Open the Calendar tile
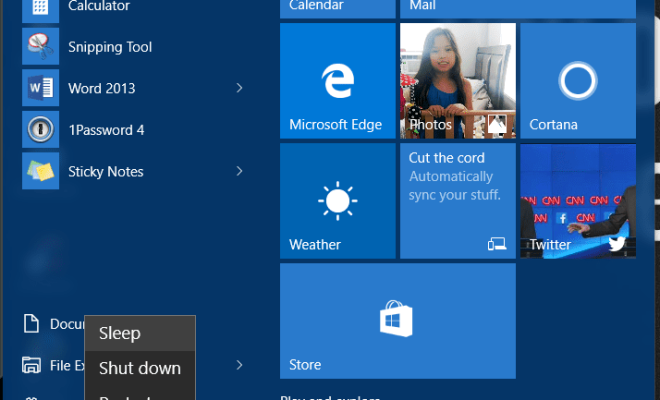 pyautogui.click(x=338, y=9)
